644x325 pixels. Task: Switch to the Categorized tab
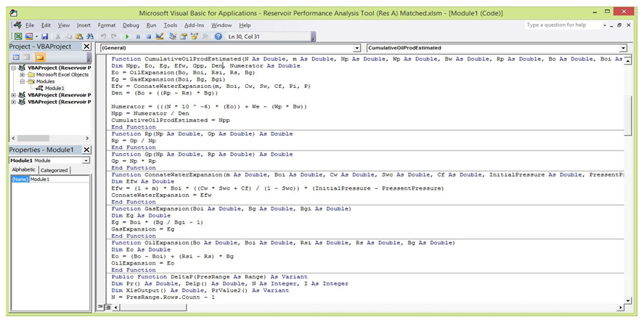(x=54, y=170)
